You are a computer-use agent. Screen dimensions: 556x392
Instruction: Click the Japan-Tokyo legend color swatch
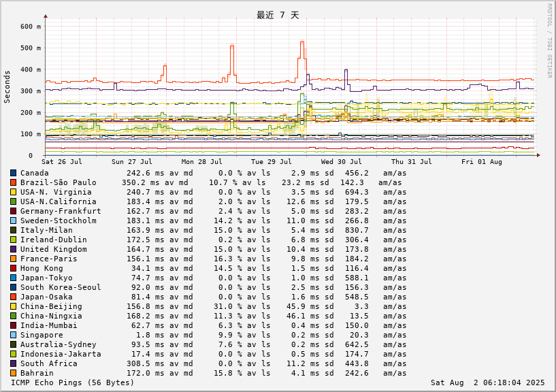pyautogui.click(x=13, y=278)
